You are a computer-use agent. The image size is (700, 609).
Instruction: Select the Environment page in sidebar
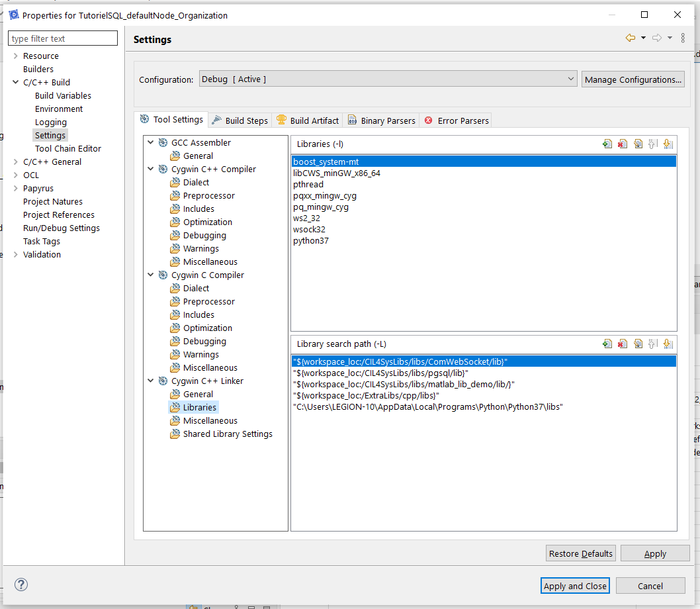(x=59, y=109)
